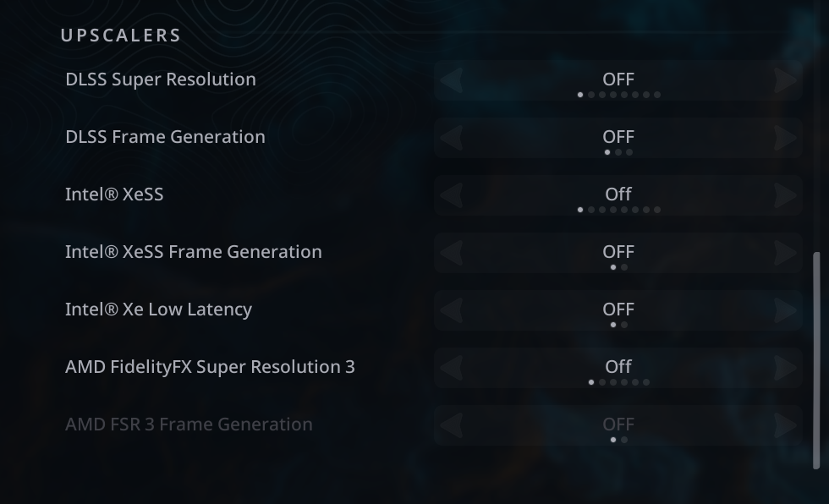The width and height of the screenshot is (829, 504).
Task: Click left arrow for DLSS Super Resolution
Action: pyautogui.click(x=452, y=80)
